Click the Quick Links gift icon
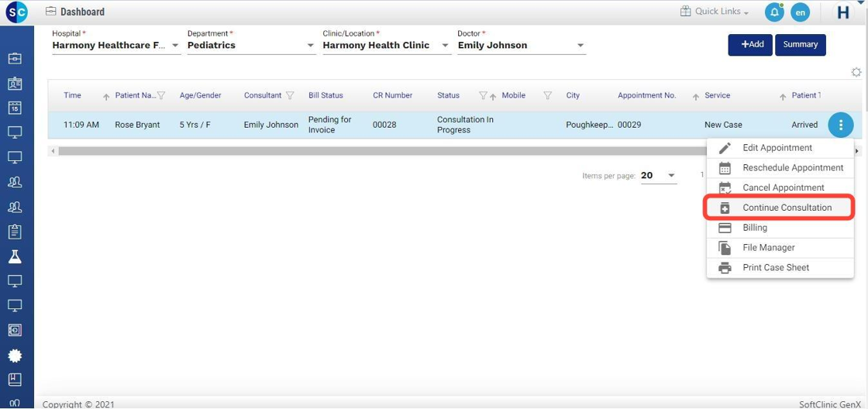The width and height of the screenshot is (868, 409). point(685,11)
